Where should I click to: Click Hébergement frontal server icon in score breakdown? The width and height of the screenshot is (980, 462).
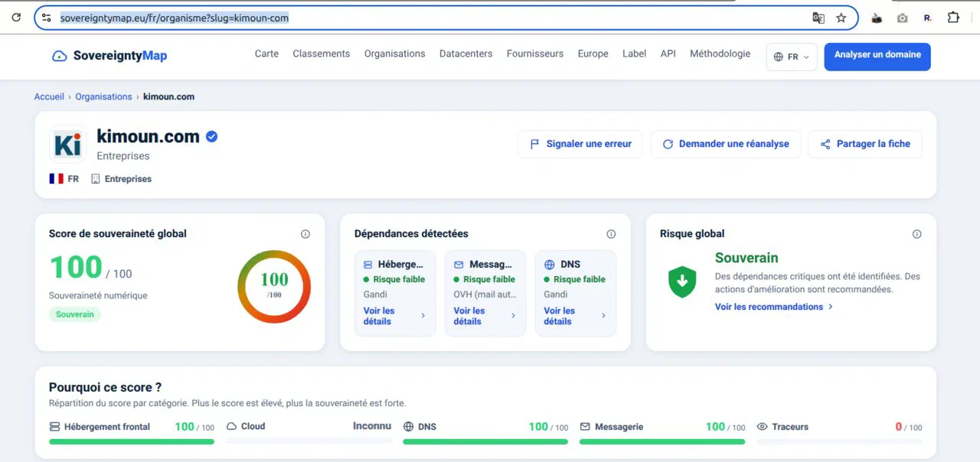point(54,427)
